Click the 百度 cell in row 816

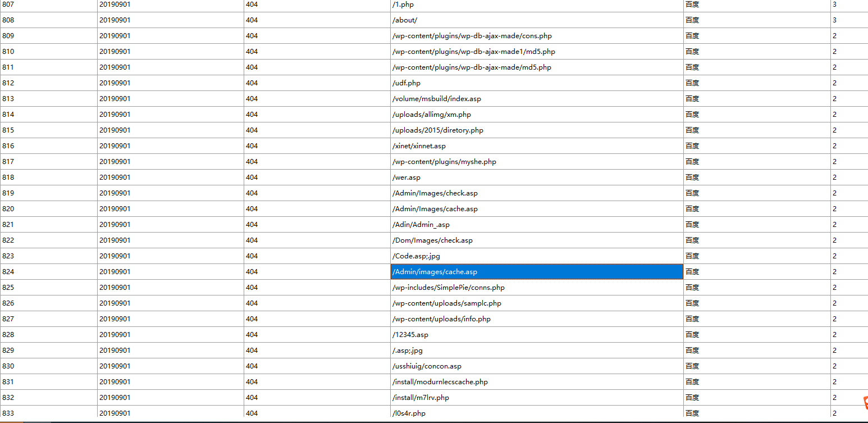tap(757, 146)
